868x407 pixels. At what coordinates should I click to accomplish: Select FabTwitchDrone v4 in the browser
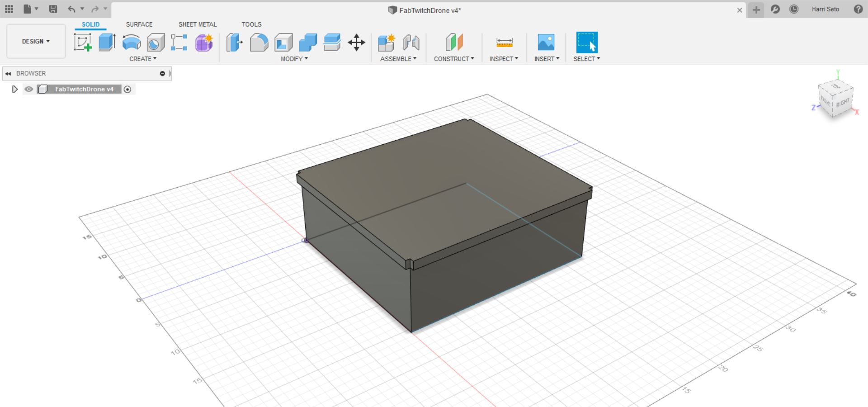84,89
